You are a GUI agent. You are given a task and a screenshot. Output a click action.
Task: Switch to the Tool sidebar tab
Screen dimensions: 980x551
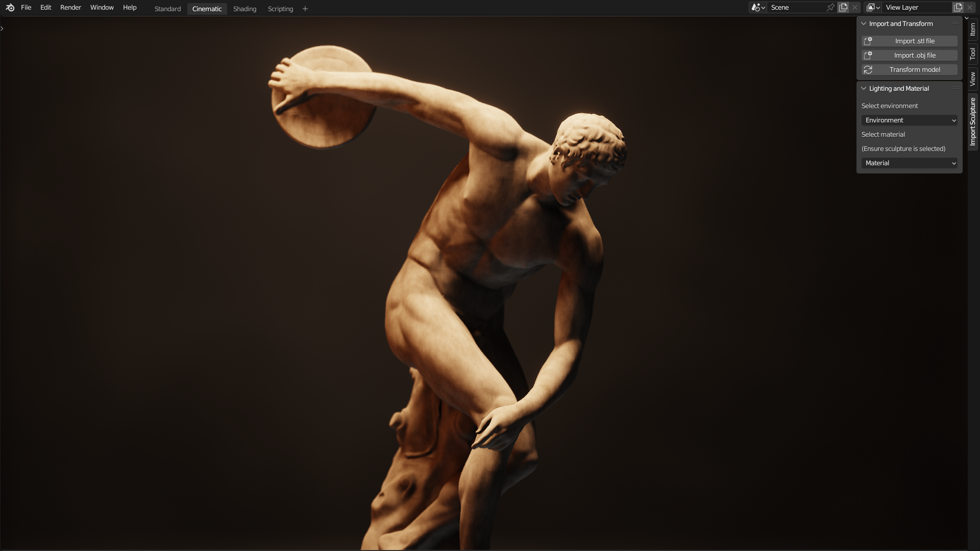pyautogui.click(x=973, y=54)
